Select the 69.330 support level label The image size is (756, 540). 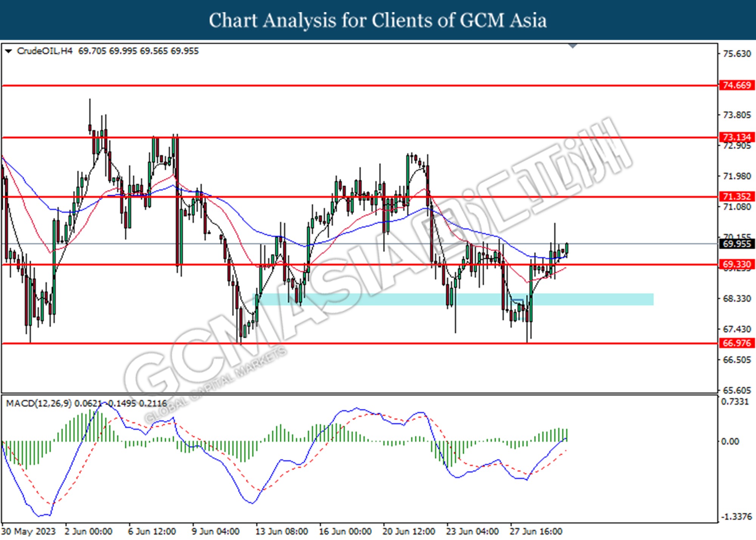pyautogui.click(x=736, y=264)
